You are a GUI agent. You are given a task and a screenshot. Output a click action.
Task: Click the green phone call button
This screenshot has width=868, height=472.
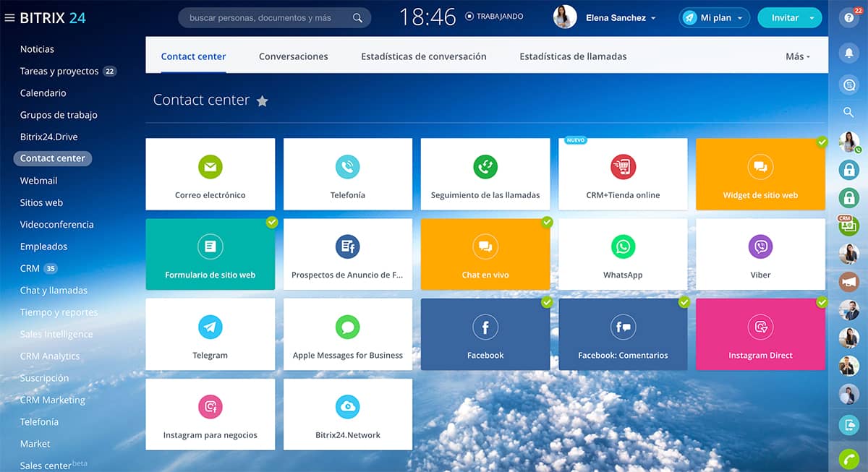tap(848, 459)
